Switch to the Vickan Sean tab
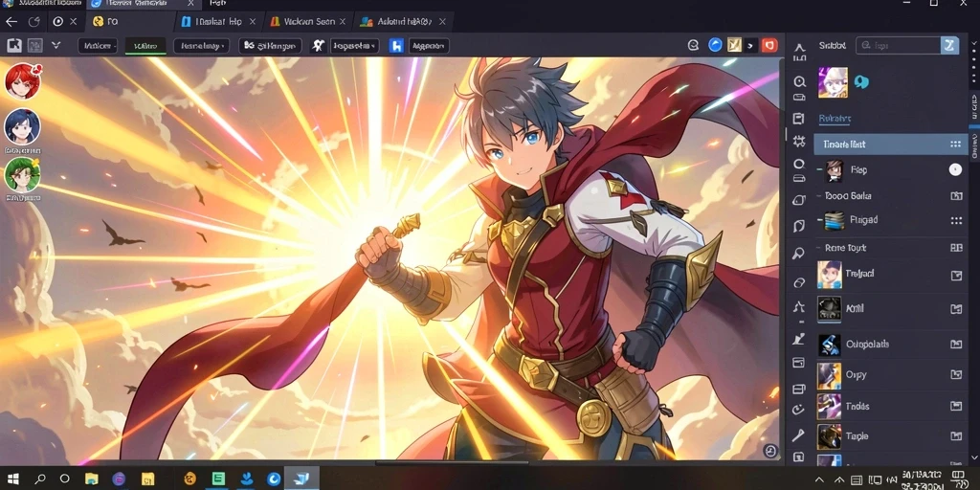Viewport: 980px width, 490px height. 309,21
